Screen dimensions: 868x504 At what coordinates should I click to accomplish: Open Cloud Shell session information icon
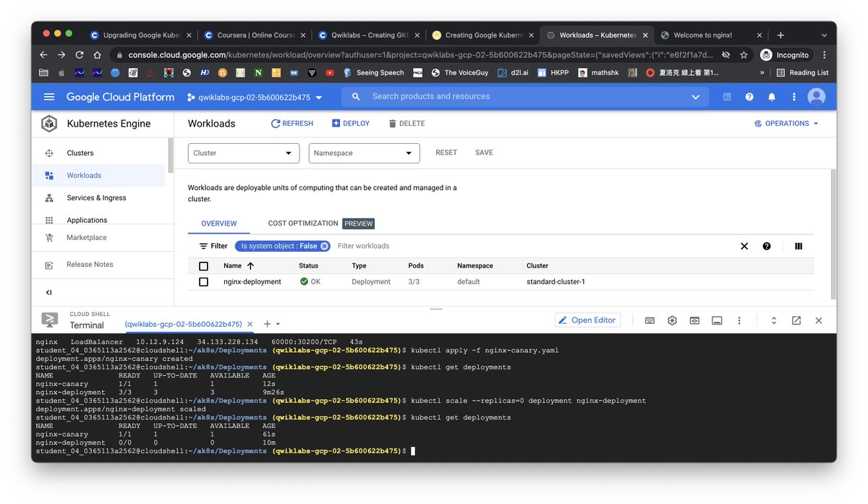coord(717,320)
